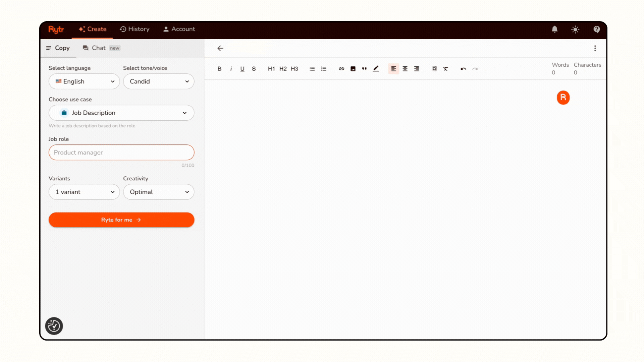The image size is (644, 362).
Task: Toggle dark mode with the sun icon
Action: coord(576,29)
